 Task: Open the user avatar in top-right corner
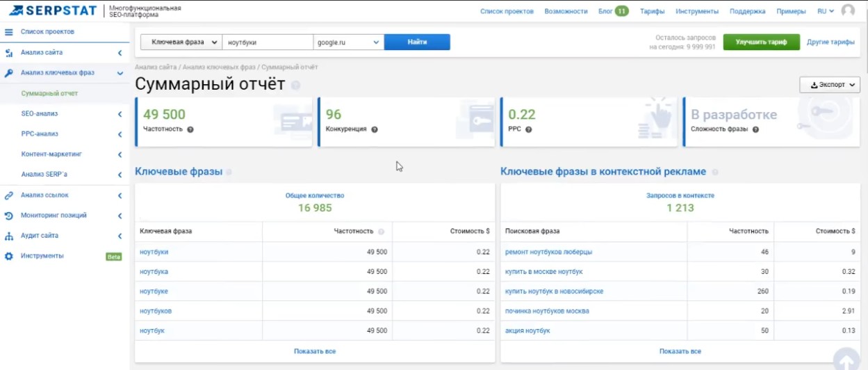(848, 11)
